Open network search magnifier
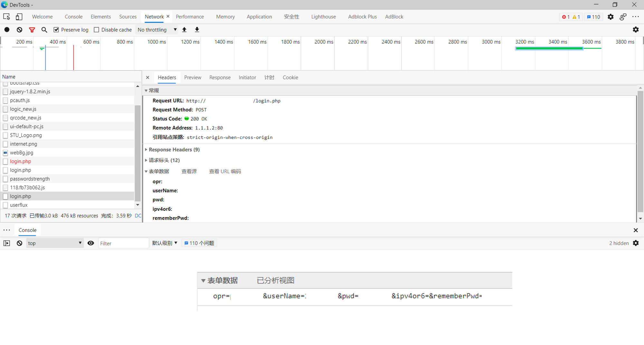The image size is (644, 345). click(x=44, y=30)
